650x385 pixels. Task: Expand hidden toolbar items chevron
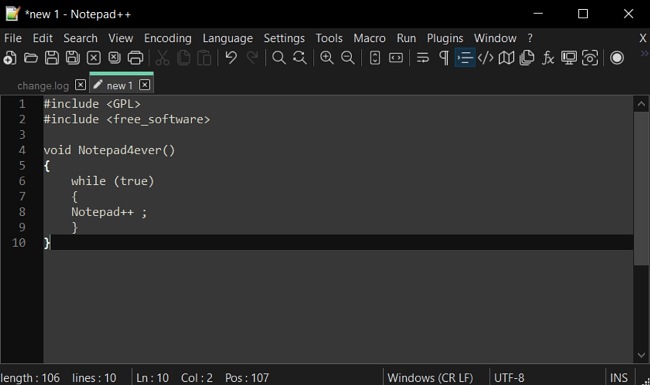tap(644, 53)
